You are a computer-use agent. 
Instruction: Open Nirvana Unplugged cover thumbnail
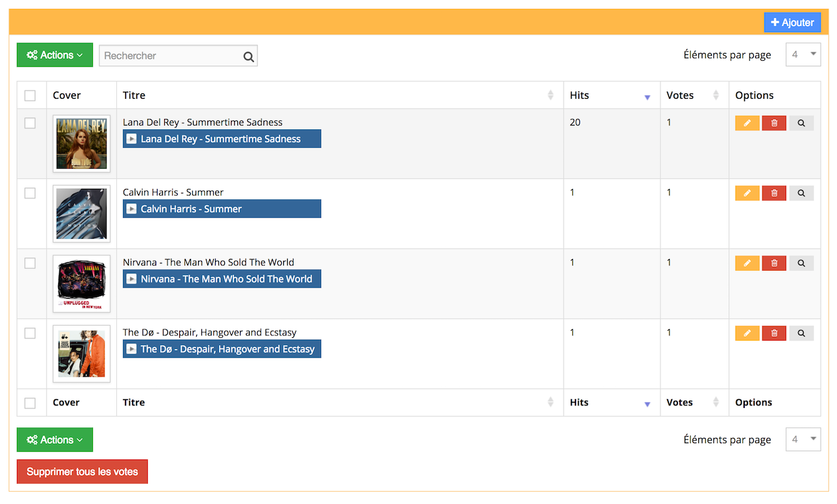pyautogui.click(x=82, y=284)
